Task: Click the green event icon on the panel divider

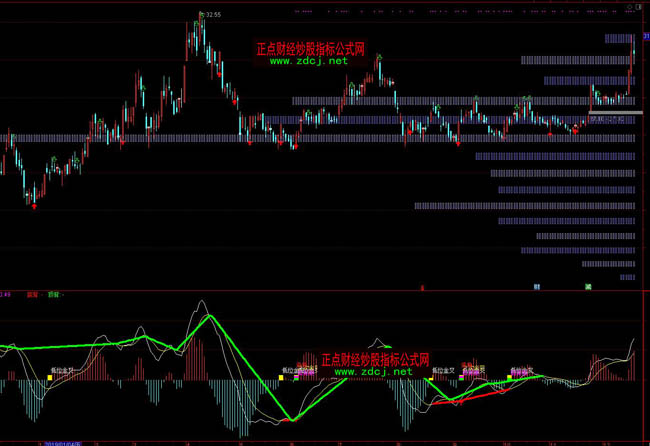Action: pyautogui.click(x=588, y=287)
